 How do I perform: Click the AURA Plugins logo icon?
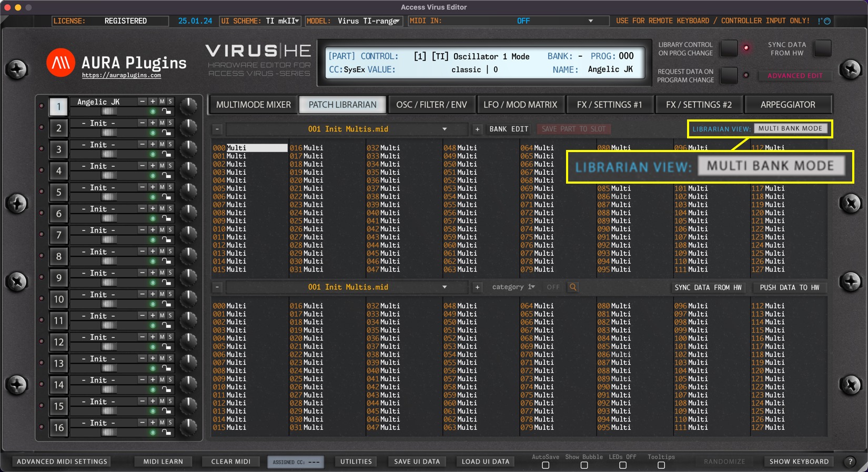click(60, 63)
